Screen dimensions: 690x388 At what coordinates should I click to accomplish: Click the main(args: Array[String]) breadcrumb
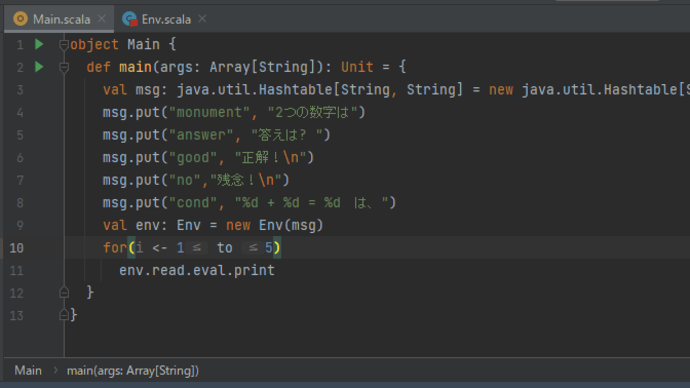point(132,370)
